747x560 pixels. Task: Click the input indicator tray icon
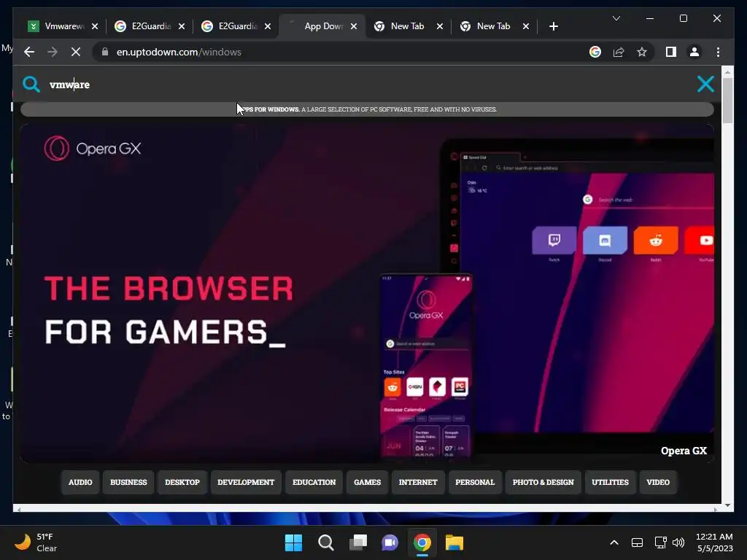(637, 542)
